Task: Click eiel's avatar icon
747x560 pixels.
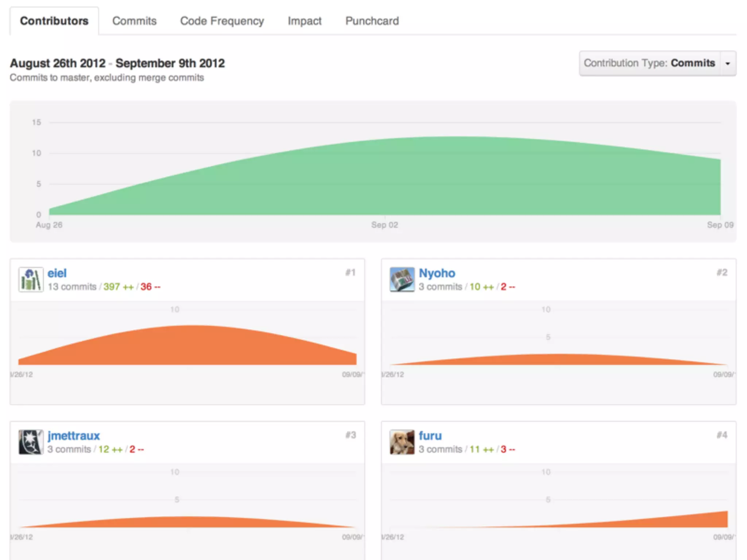Action: (x=31, y=280)
